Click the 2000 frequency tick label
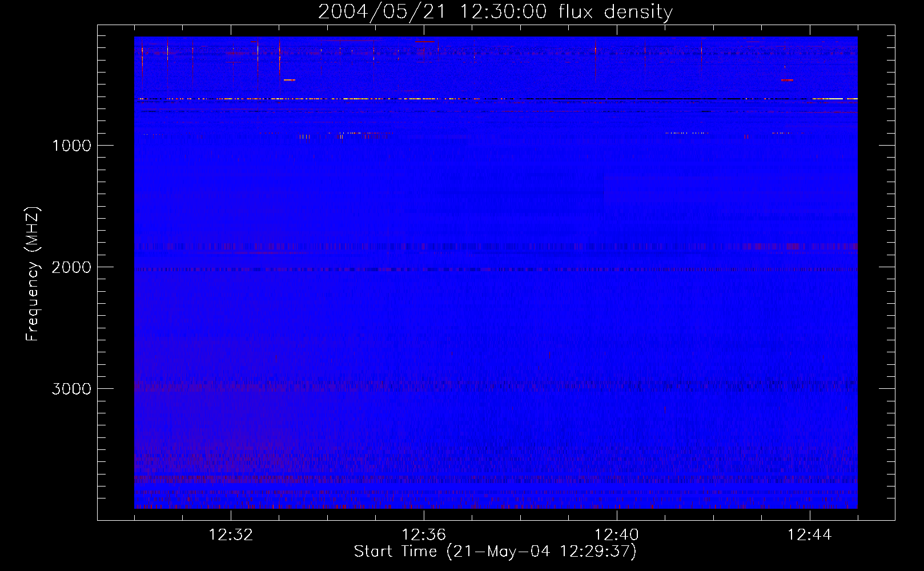Screen dimensions: 924x571 coord(71,267)
